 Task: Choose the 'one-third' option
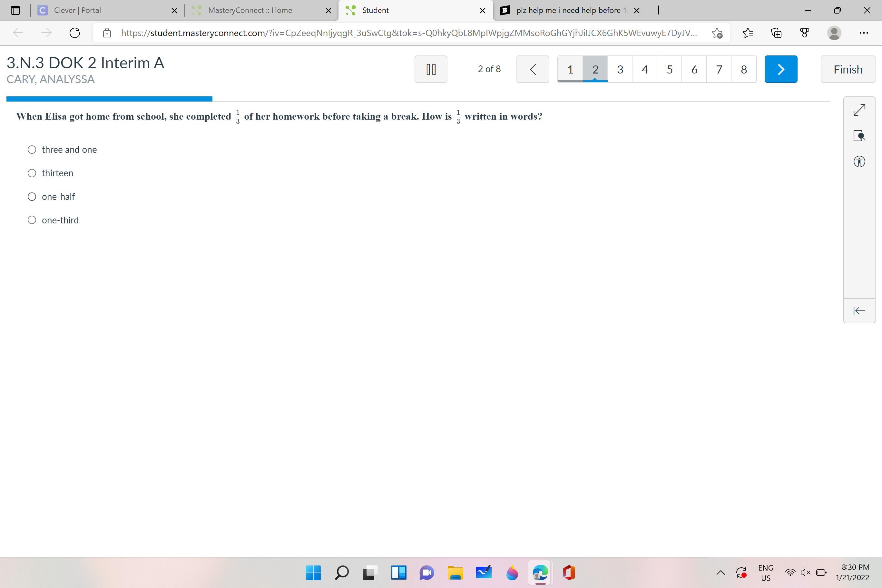(32, 220)
